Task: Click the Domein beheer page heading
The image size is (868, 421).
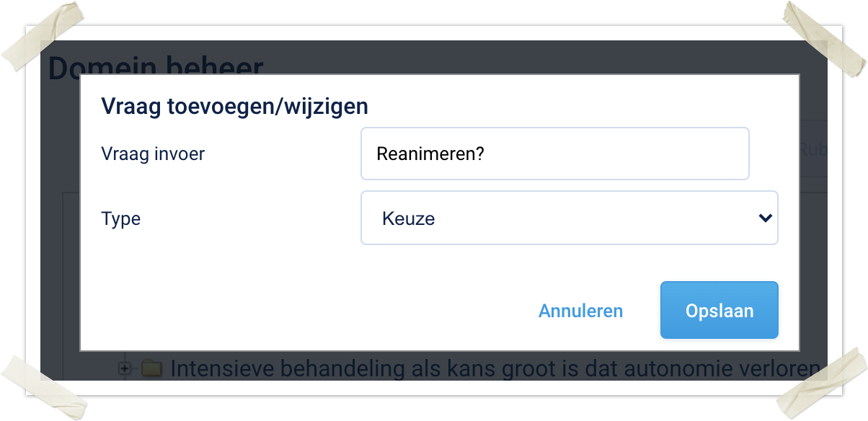Action: click(155, 64)
